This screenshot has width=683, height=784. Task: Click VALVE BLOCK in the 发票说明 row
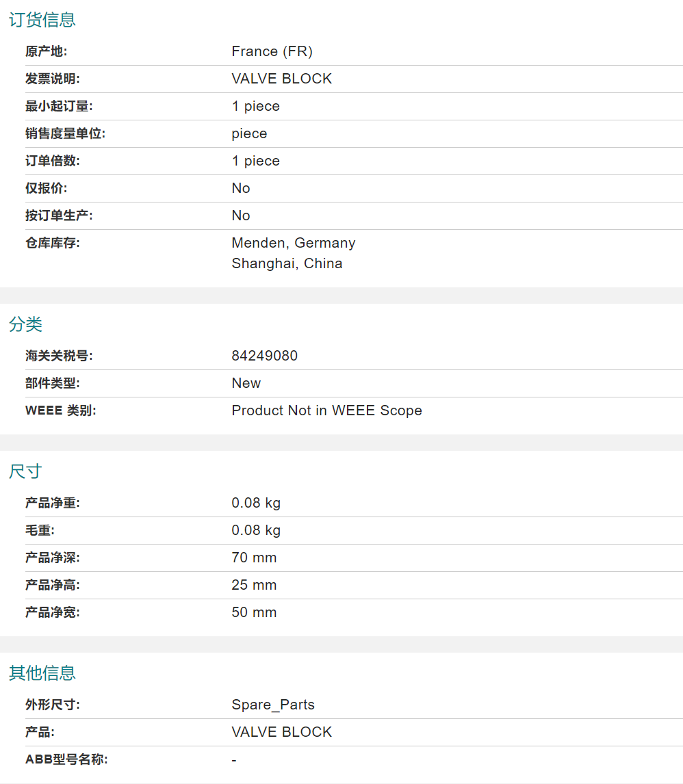click(x=281, y=79)
